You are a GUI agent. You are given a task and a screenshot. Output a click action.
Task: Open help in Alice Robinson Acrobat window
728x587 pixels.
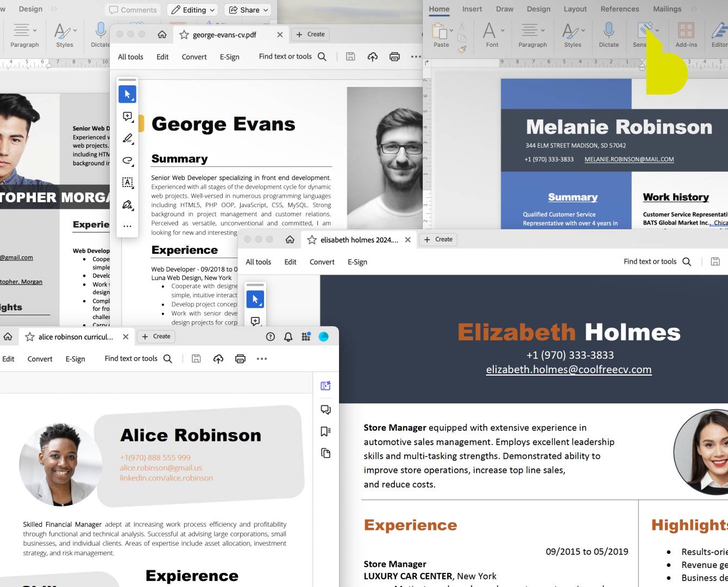[x=271, y=337]
